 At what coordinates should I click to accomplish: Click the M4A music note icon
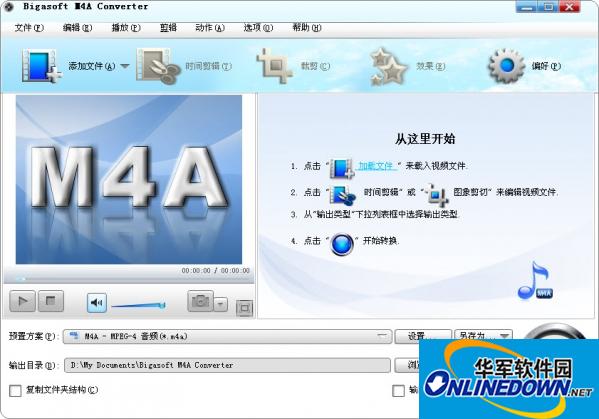click(534, 280)
